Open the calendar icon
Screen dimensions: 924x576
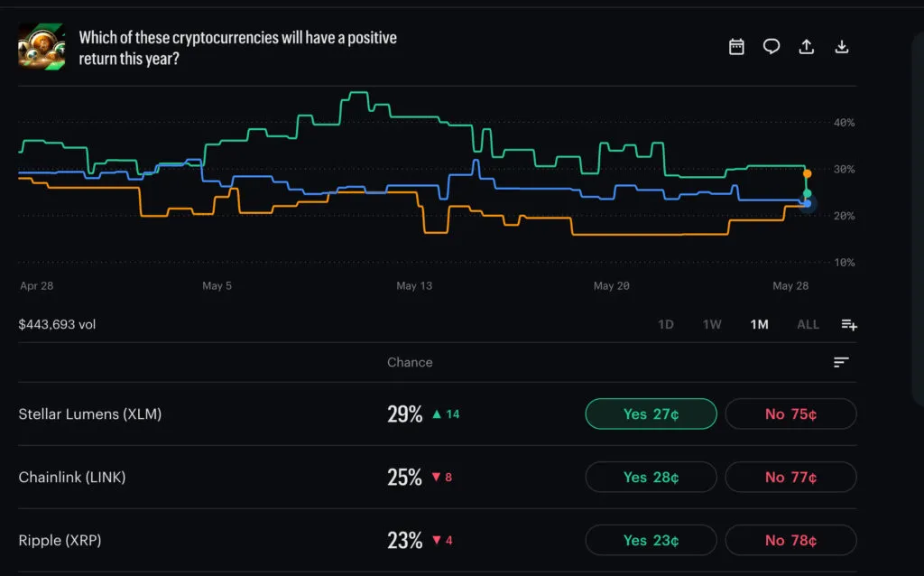coord(736,47)
